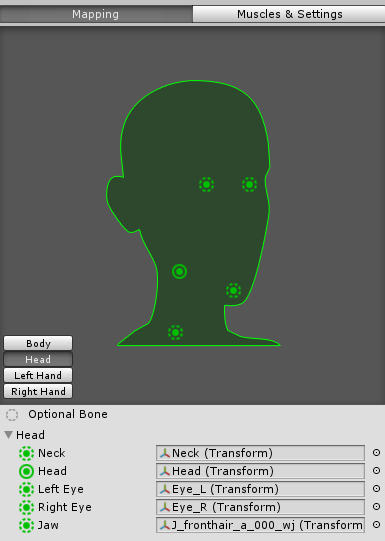Viewport: 385px width, 541px height.
Task: Show the Right Hand mapping view
Action: point(38,392)
